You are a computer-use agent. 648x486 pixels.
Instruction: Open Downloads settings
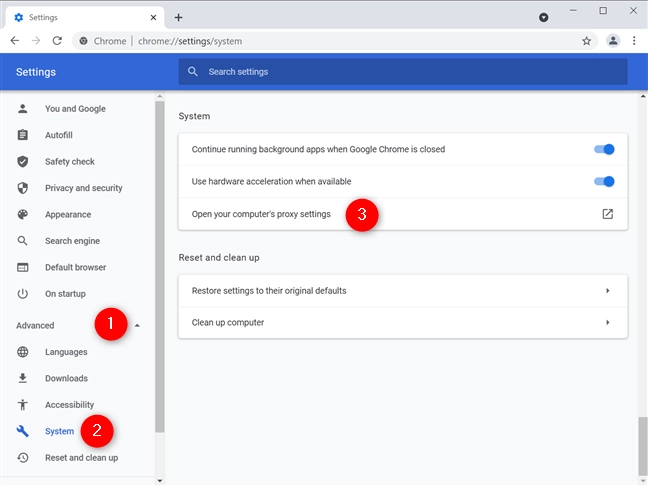67,378
